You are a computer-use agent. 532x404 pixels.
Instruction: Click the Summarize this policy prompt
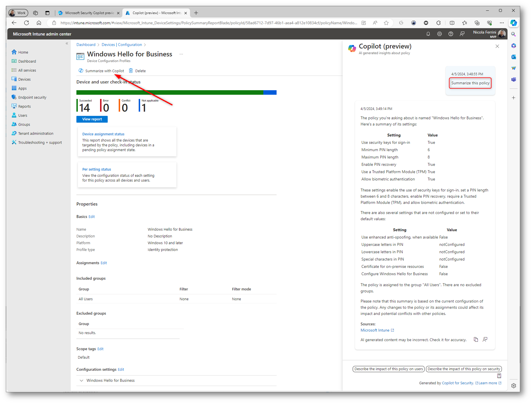click(470, 83)
